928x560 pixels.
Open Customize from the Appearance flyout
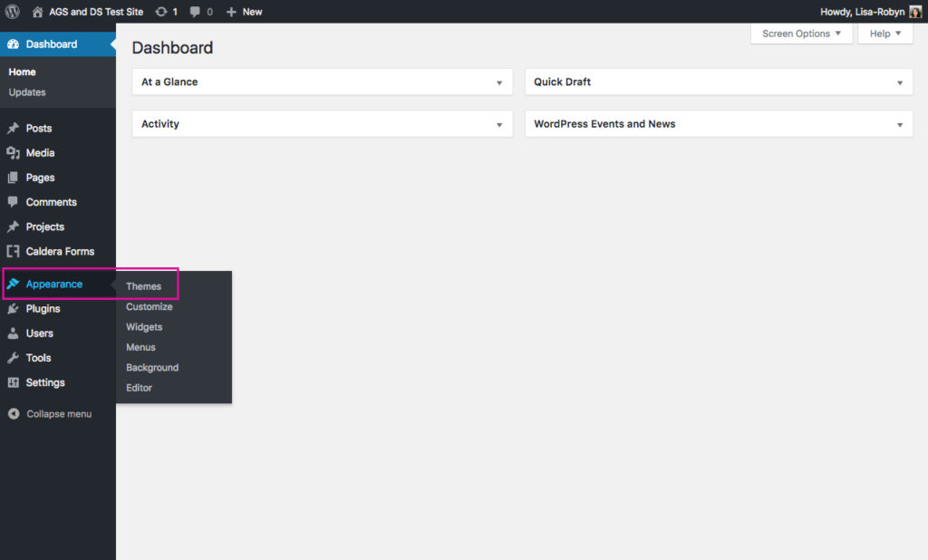coord(149,307)
